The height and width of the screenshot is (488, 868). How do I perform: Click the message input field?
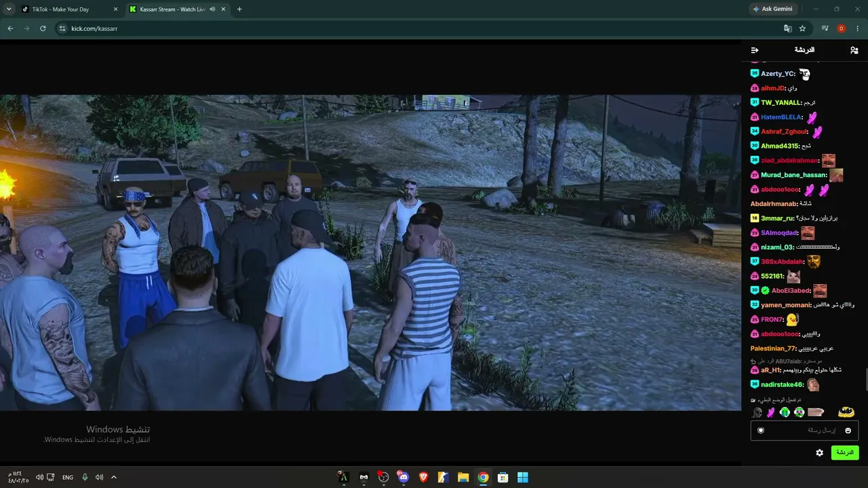(x=804, y=430)
